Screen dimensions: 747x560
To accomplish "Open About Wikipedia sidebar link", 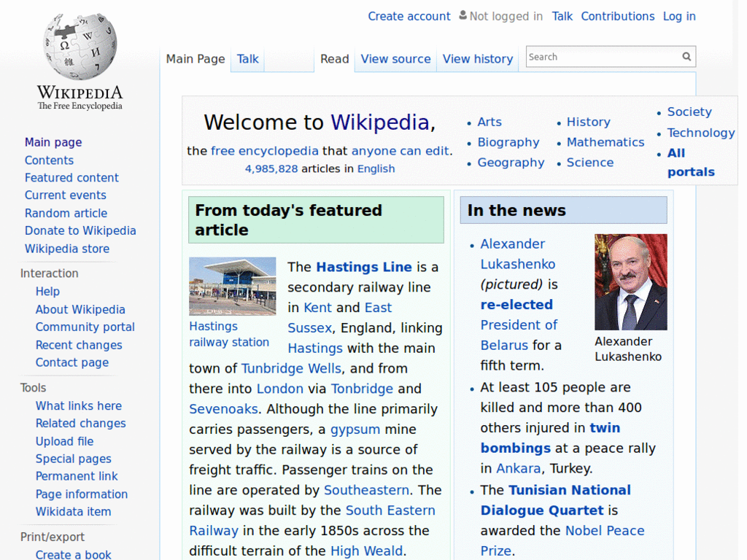I will pos(80,309).
